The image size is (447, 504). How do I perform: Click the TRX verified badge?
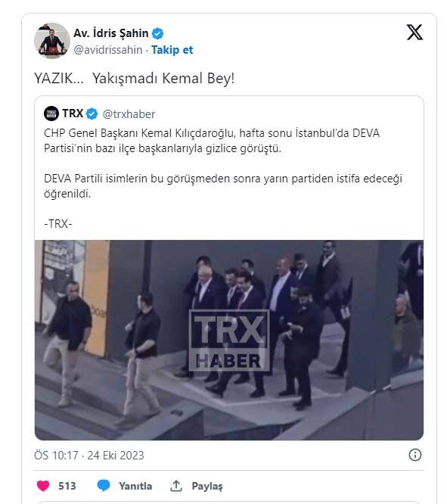point(92,114)
